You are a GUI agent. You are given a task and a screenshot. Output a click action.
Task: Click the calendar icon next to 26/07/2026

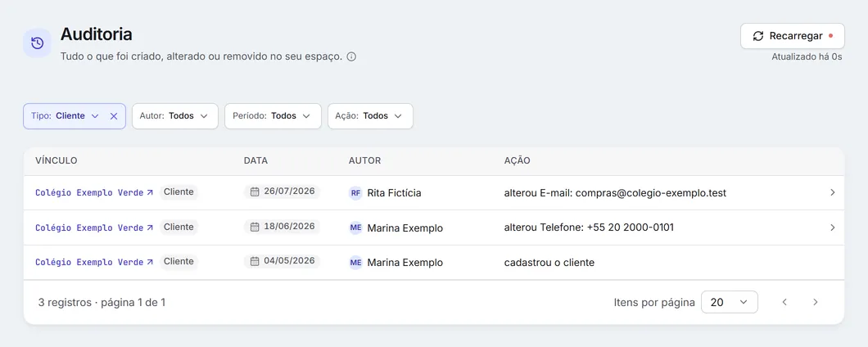(255, 192)
